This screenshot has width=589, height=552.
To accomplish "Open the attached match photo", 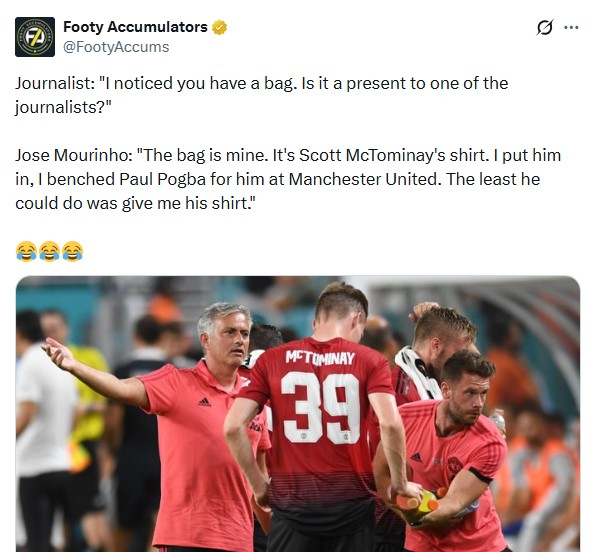I will click(x=298, y=414).
